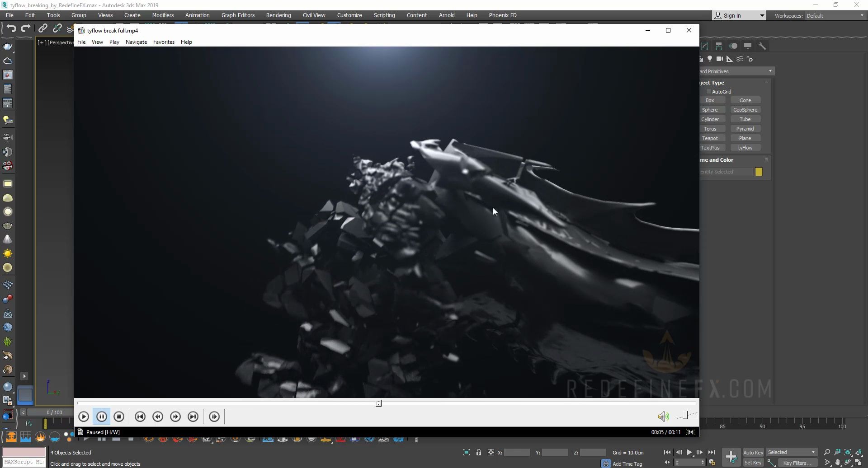Open the Play menu in the video player
868x468 pixels.
click(114, 42)
